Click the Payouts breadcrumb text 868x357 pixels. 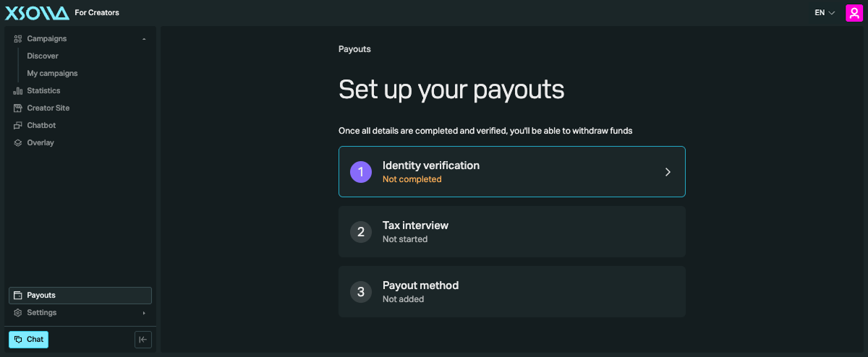[x=354, y=49]
